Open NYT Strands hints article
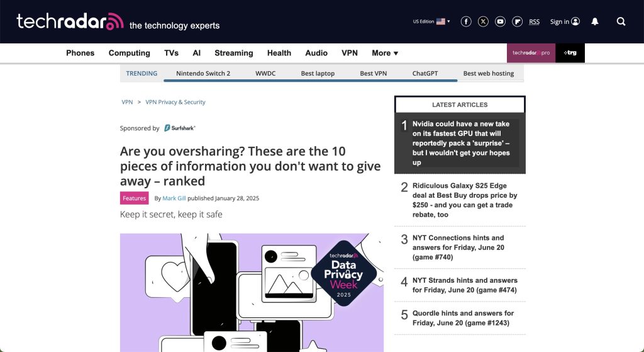Image resolution: width=644 pixels, height=352 pixels. click(x=465, y=285)
